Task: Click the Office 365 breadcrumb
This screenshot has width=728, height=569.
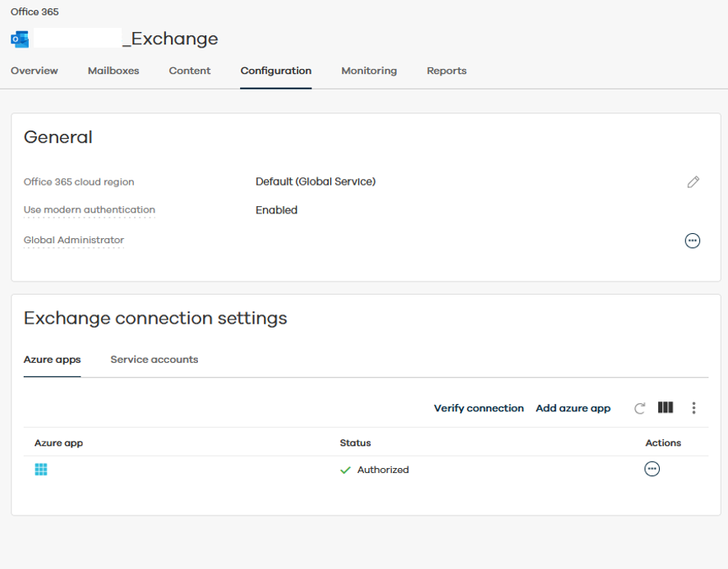Action: (x=35, y=12)
